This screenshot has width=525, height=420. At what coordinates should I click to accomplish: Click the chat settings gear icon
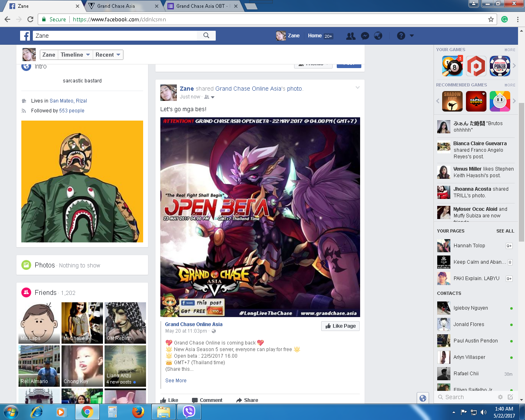click(500, 397)
